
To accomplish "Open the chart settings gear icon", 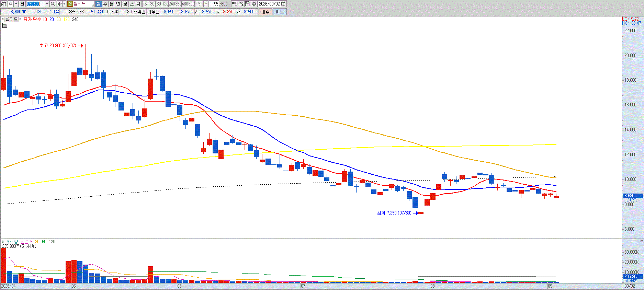I will [254, 4].
